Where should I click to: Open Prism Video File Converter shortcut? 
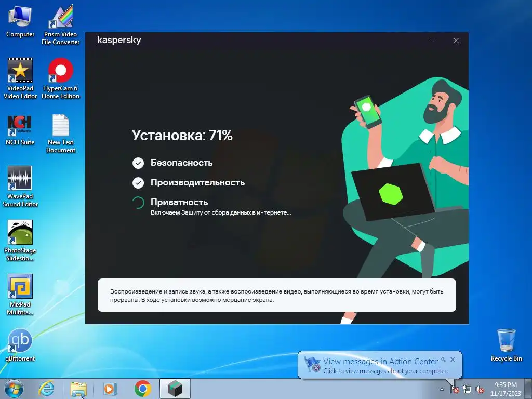pyautogui.click(x=60, y=25)
